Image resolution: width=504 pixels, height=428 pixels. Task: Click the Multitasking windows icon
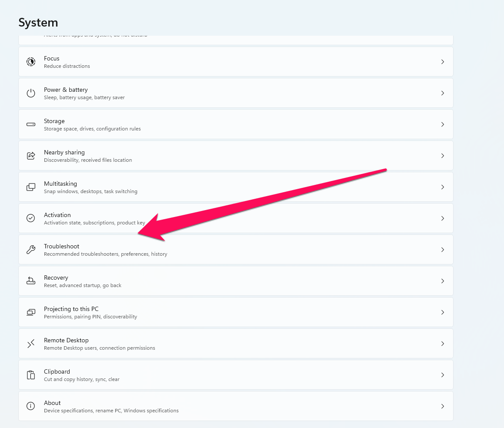coord(31,187)
